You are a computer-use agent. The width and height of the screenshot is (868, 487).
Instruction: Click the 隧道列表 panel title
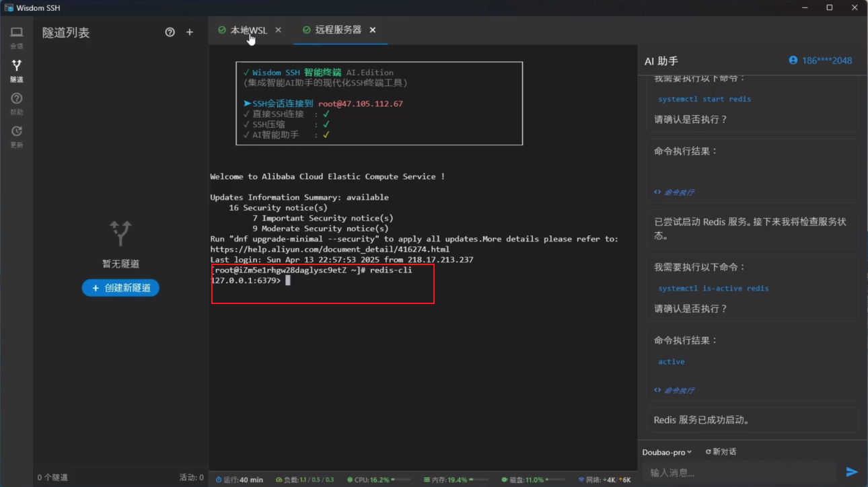pos(66,33)
